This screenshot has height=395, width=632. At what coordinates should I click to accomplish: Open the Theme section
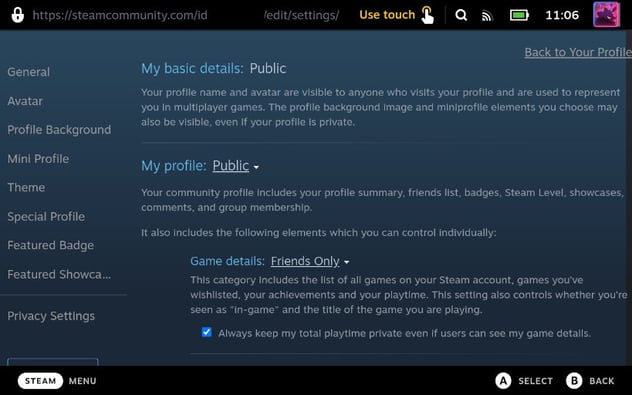(26, 187)
